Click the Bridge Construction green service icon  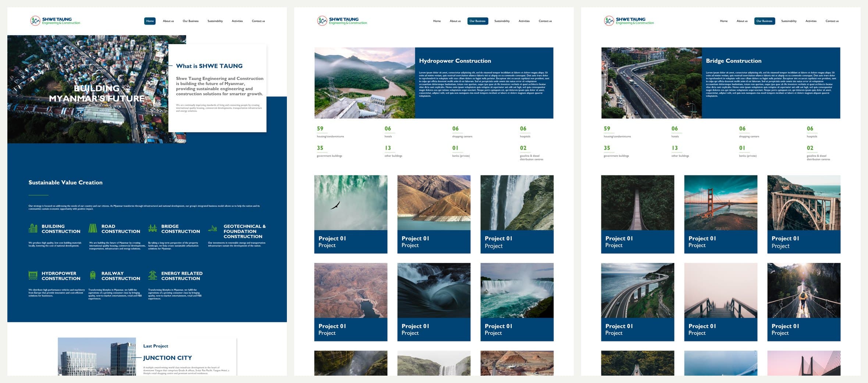tap(153, 228)
